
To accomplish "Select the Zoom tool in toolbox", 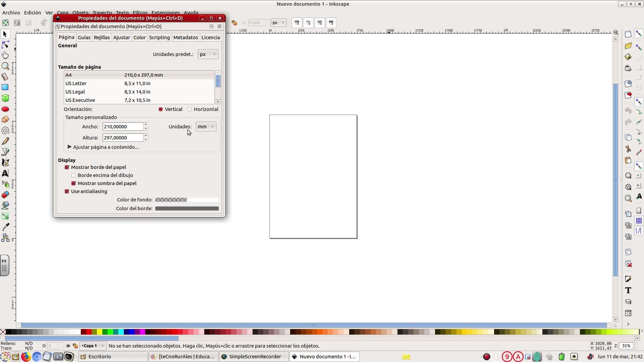I will (5, 66).
